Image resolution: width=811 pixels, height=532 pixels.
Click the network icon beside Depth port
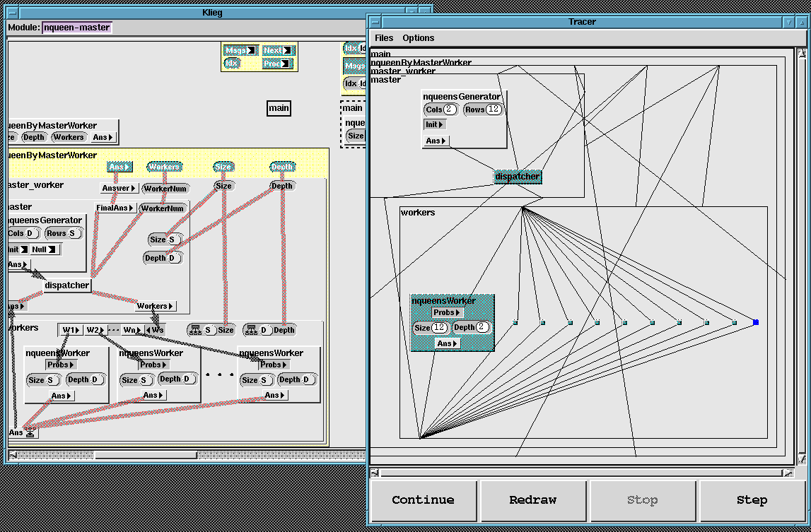[x=252, y=330]
